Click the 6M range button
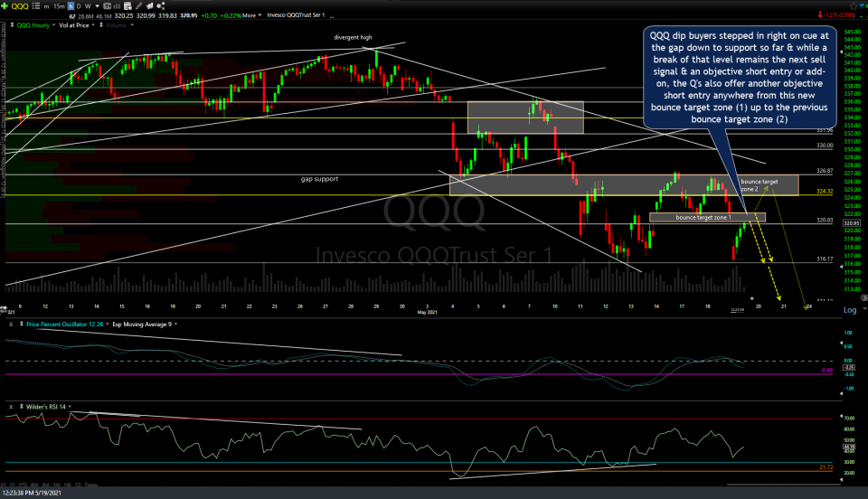Image resolution: width=868 pixels, height=499 pixels. point(34,485)
